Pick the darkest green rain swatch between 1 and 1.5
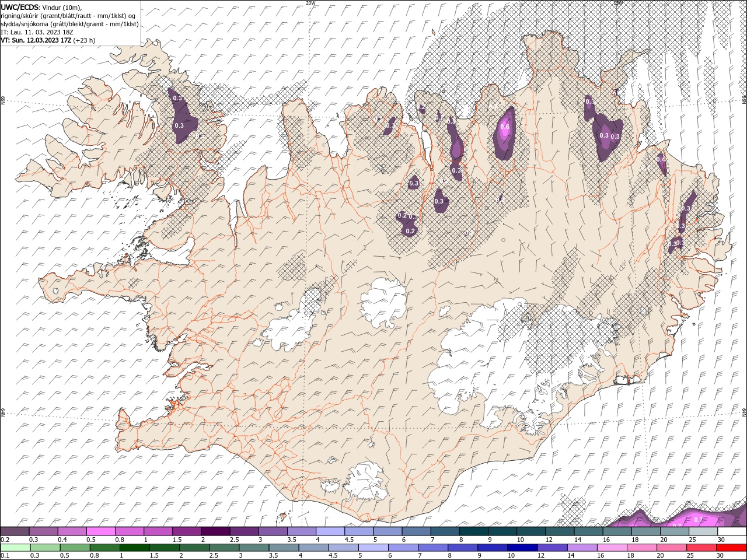This screenshot has width=747, height=560. (134, 548)
